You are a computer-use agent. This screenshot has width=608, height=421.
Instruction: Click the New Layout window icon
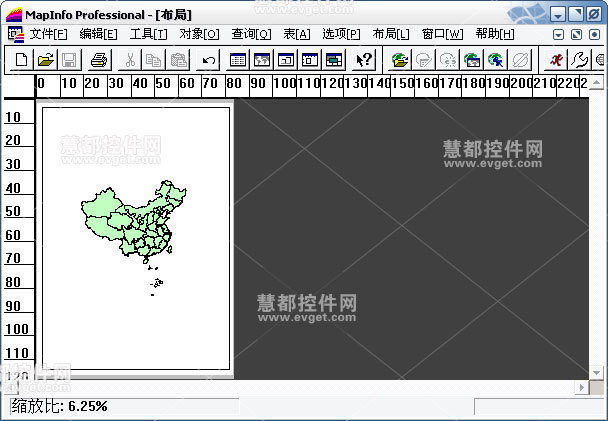tap(310, 60)
